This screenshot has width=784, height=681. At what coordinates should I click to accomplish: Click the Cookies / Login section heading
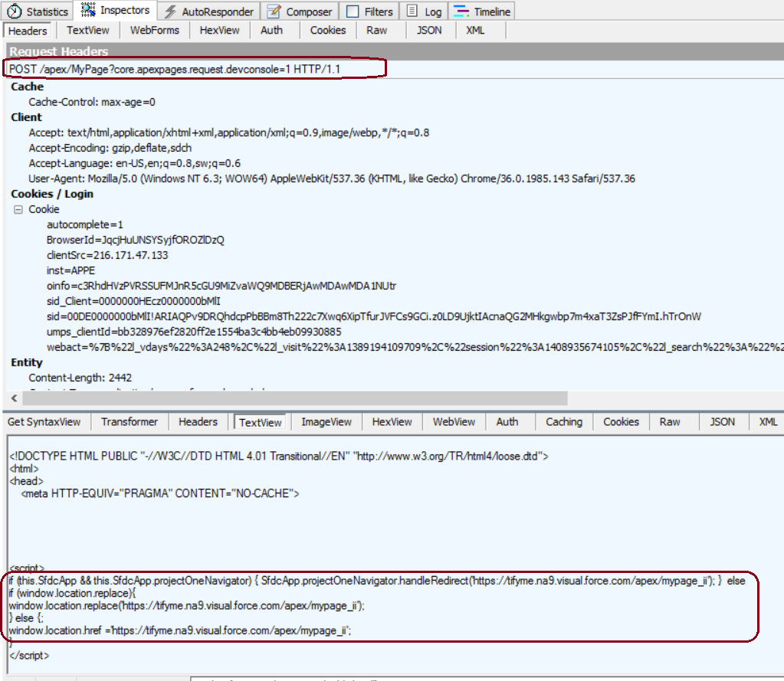tap(52, 194)
